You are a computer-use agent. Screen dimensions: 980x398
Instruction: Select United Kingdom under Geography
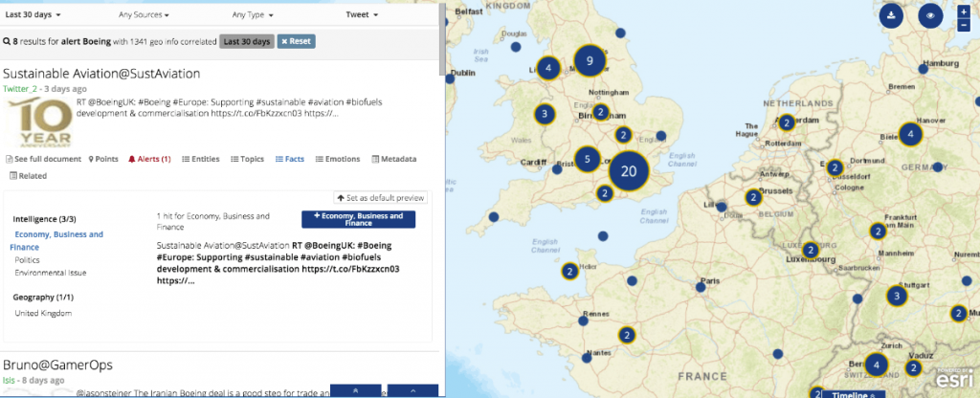click(x=43, y=313)
